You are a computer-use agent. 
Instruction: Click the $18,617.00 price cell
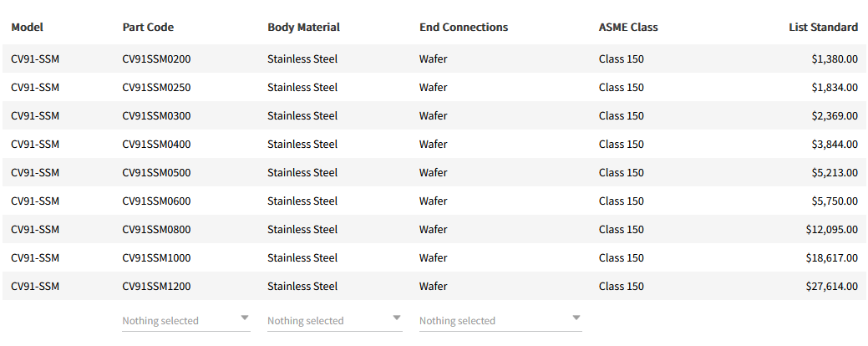[831, 257]
